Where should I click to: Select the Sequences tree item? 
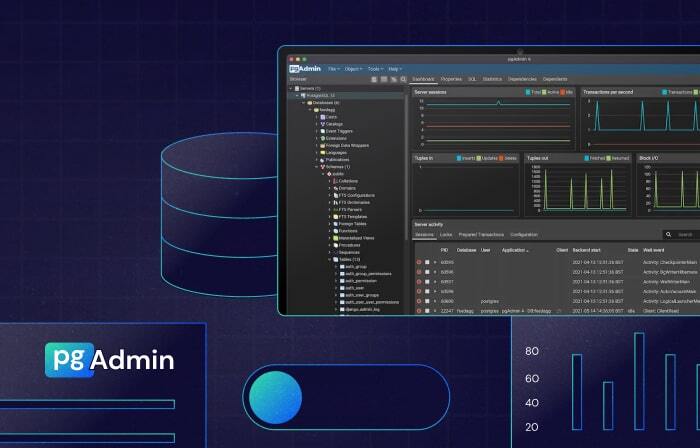(349, 253)
